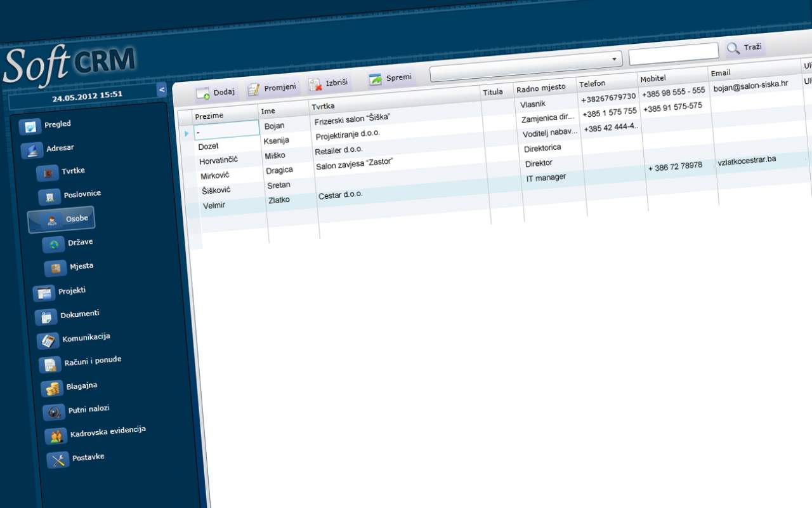812x508 pixels.
Task: Click the Kadrovska evidencija people icon
Action: click(56, 436)
